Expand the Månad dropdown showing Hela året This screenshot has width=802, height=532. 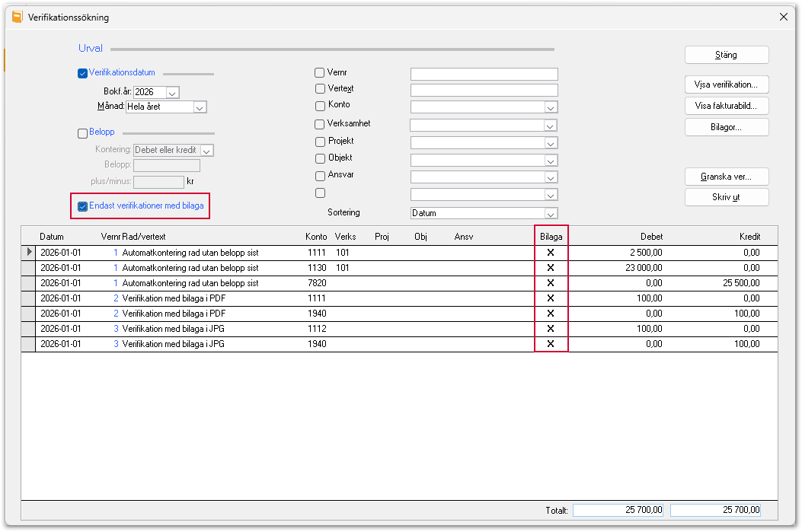pyautogui.click(x=200, y=107)
